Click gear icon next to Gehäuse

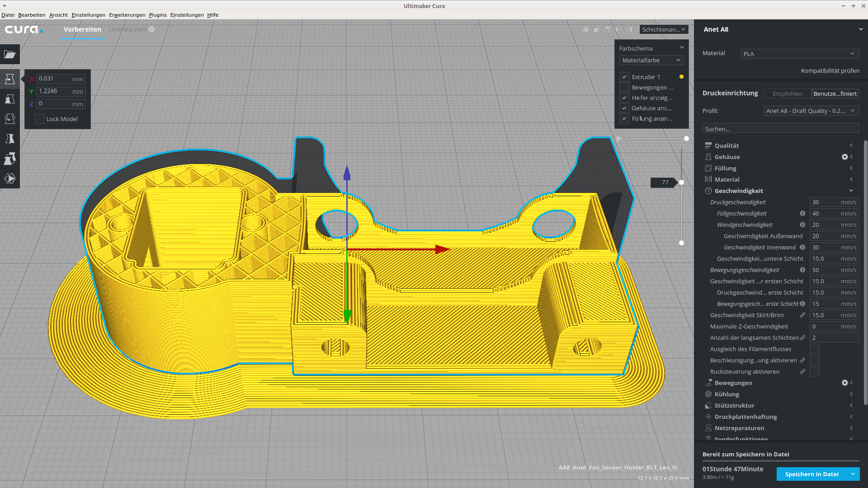pos(844,157)
